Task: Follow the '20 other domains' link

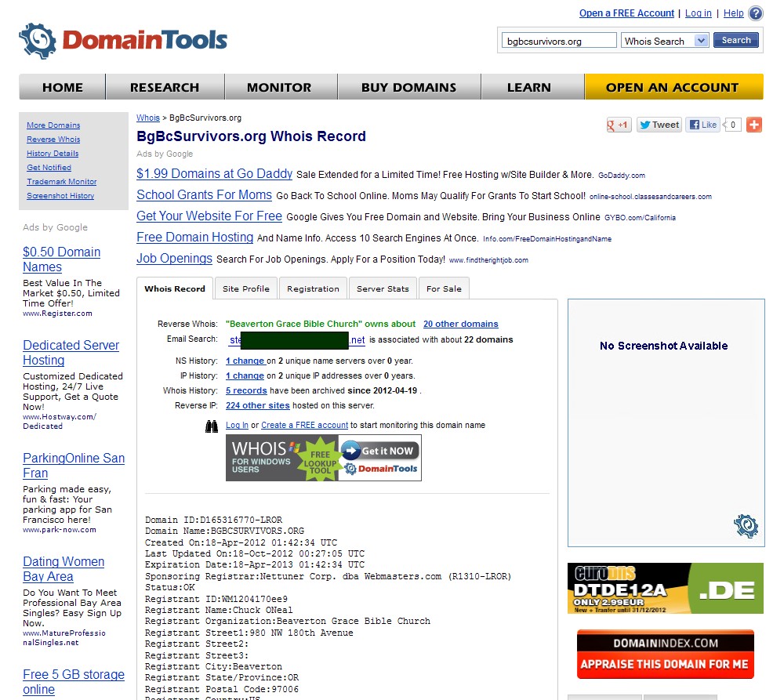Action: point(460,324)
